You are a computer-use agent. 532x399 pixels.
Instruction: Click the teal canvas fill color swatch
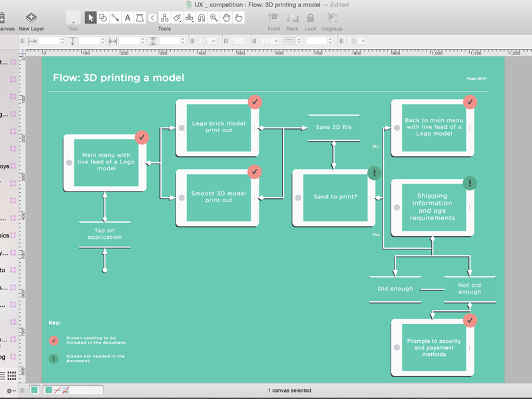(34, 390)
